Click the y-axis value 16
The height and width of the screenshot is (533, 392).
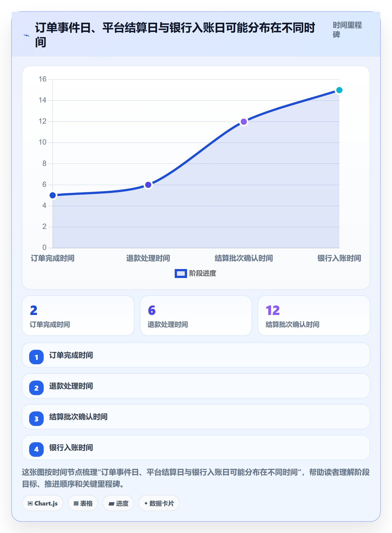tap(43, 79)
